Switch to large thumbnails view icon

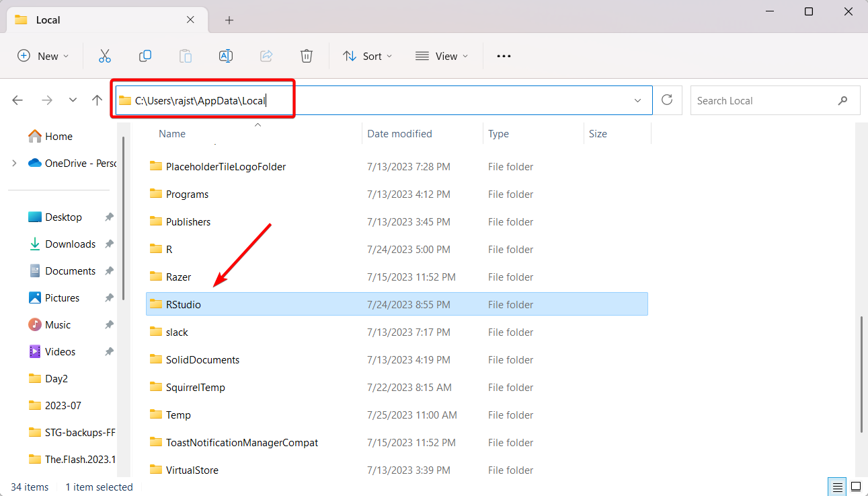click(856, 486)
